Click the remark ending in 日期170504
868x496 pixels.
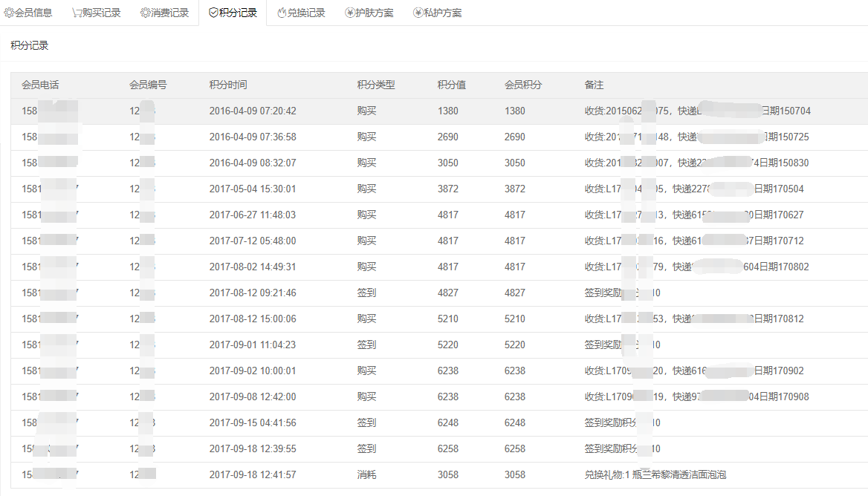click(694, 189)
